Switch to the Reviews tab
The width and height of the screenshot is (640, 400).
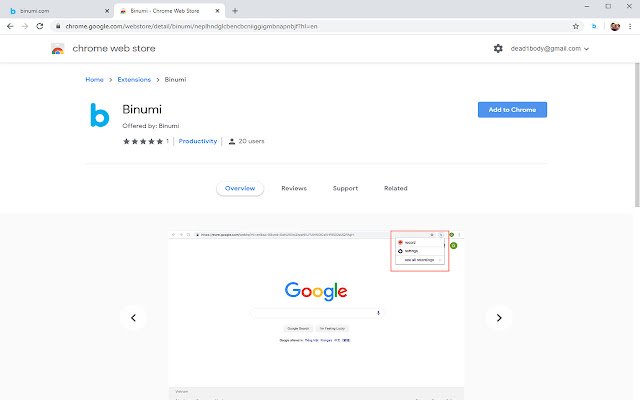pyautogui.click(x=294, y=188)
